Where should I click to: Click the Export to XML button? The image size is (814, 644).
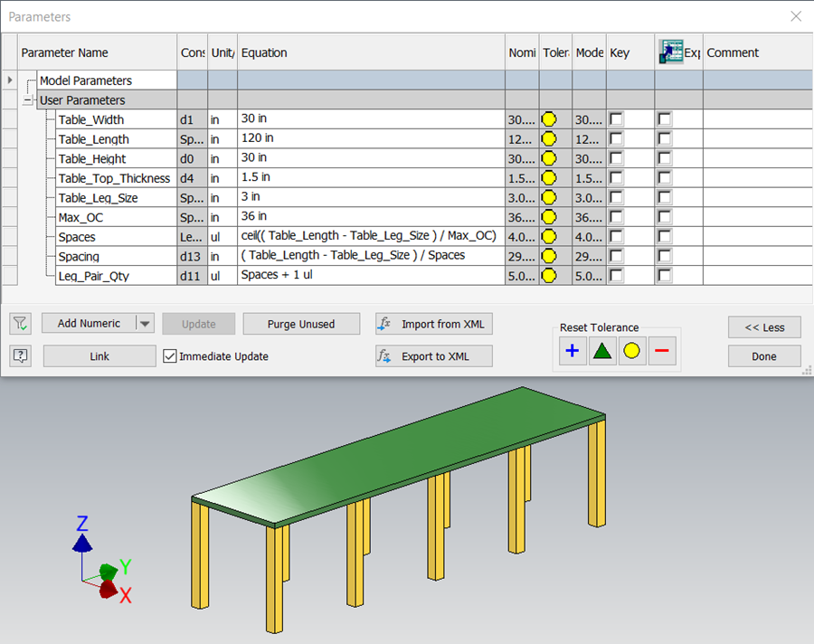click(434, 355)
